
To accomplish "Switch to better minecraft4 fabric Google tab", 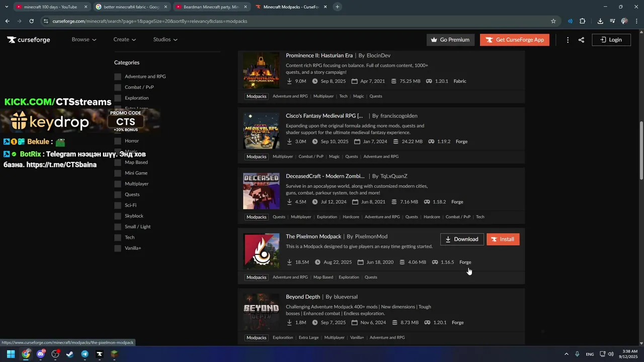I will pyautogui.click(x=132, y=7).
